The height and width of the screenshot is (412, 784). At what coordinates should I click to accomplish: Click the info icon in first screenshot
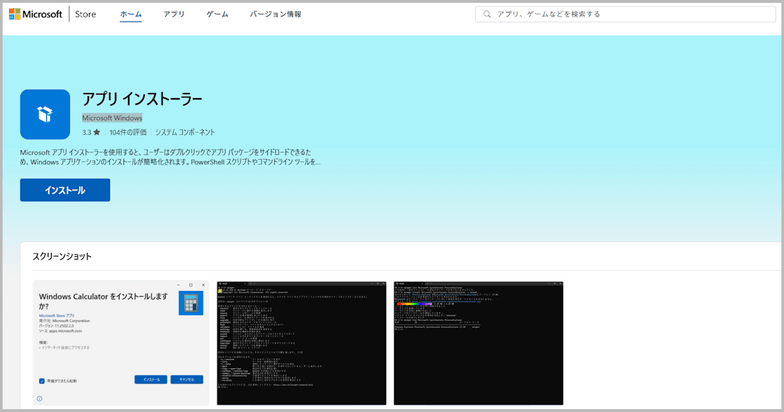pyautogui.click(x=40, y=398)
